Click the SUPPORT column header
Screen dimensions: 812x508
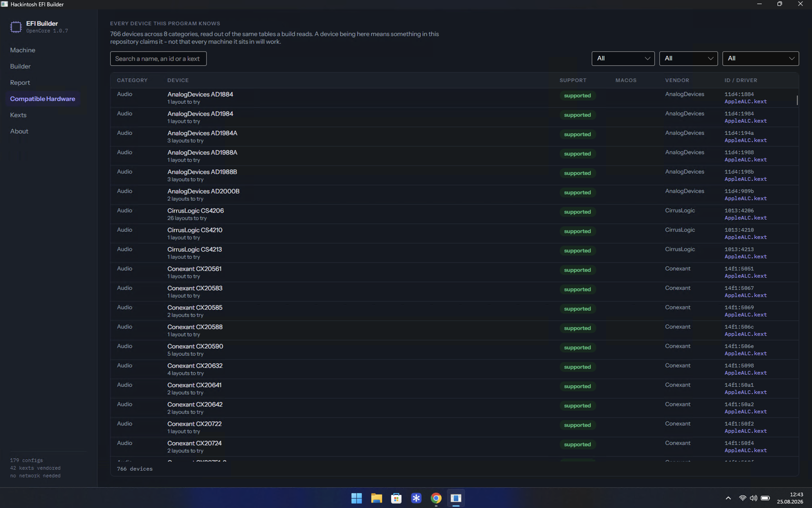coord(573,80)
